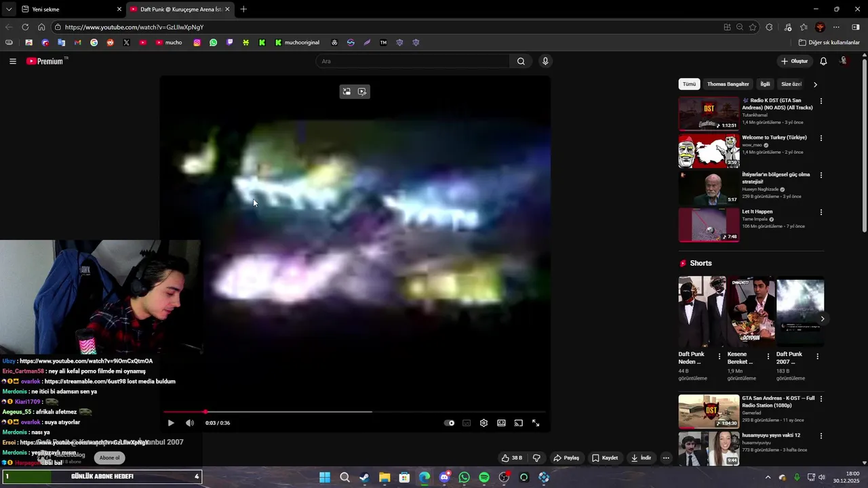The height and width of the screenshot is (488, 868).
Task: Type in the Ara search field
Action: pos(413,61)
